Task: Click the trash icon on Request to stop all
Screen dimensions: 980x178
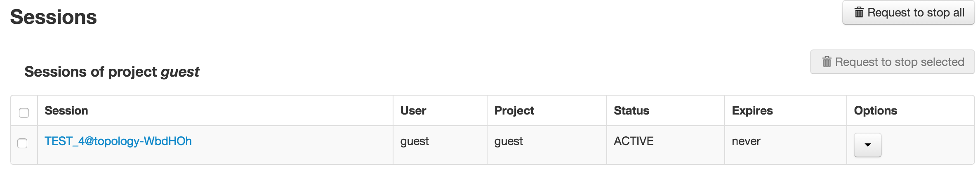Action: click(x=859, y=12)
